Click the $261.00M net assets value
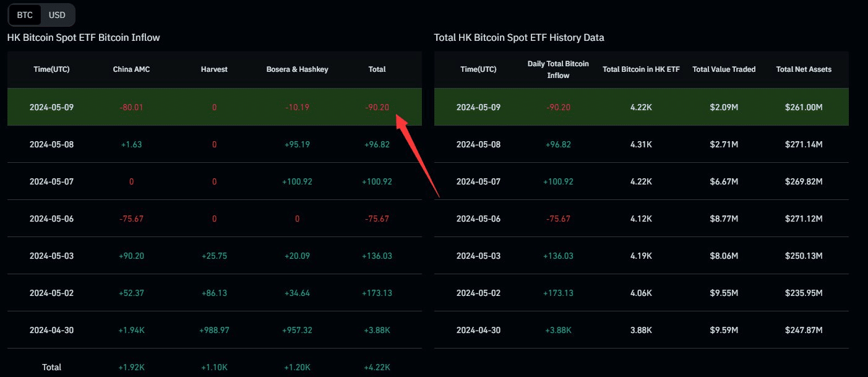Screen dimensions: 868x377 (804, 107)
